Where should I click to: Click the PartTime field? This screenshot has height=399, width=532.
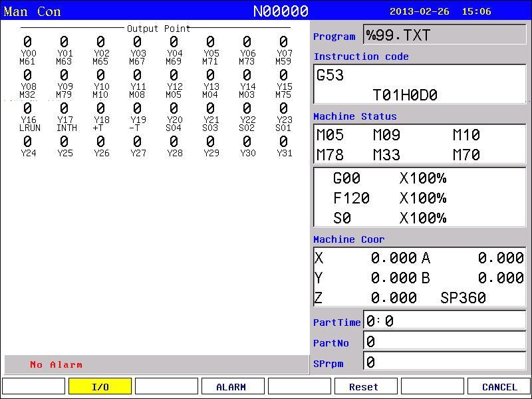[444, 321]
